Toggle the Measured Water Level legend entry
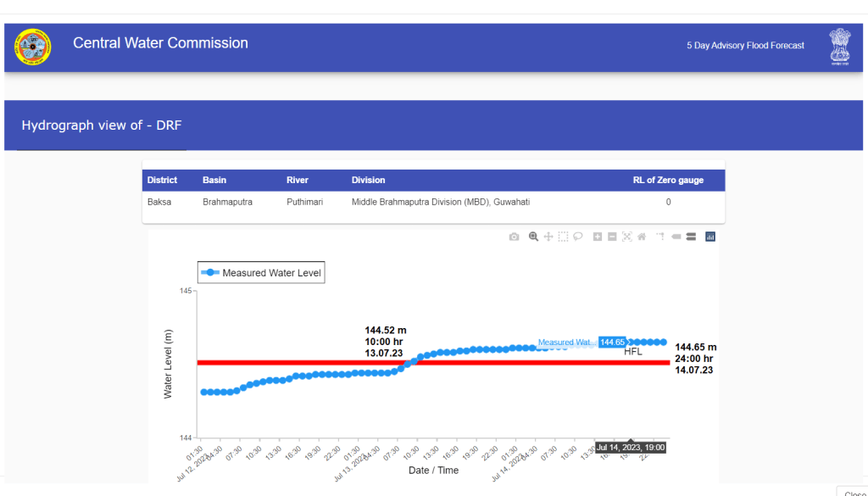The image size is (868, 496). [x=261, y=273]
